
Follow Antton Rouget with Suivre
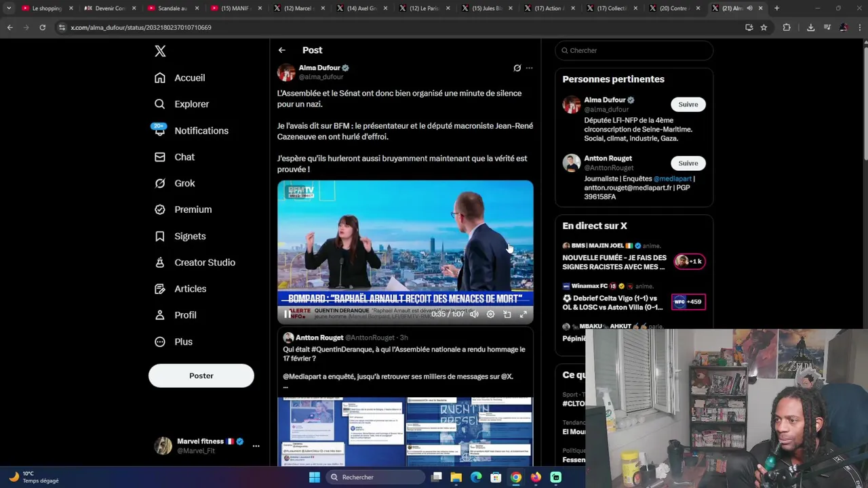[x=688, y=163]
